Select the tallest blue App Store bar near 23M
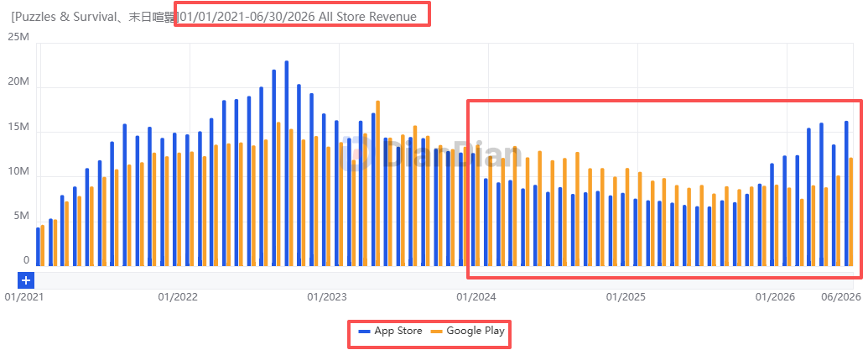This screenshot has width=868, height=350. (x=286, y=164)
